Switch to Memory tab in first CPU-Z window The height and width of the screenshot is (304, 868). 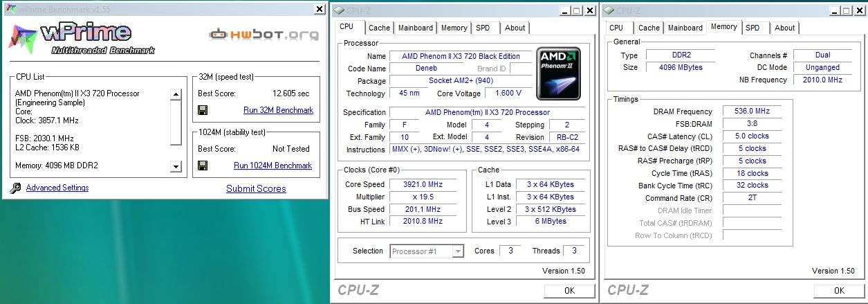point(454,28)
